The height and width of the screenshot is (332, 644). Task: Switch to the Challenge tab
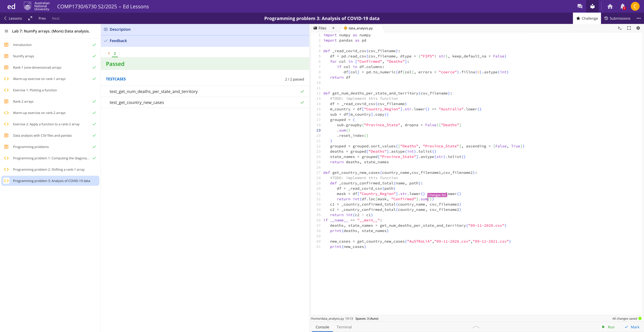point(587,18)
